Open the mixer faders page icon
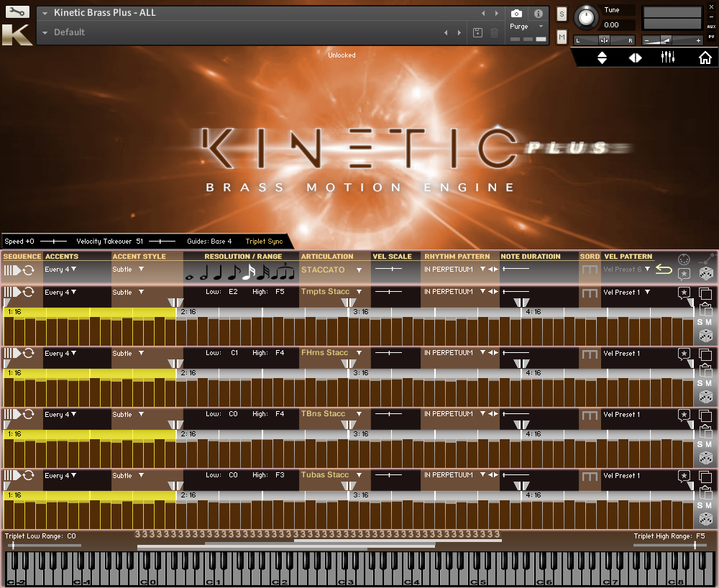This screenshot has height=588, width=719. [x=668, y=58]
